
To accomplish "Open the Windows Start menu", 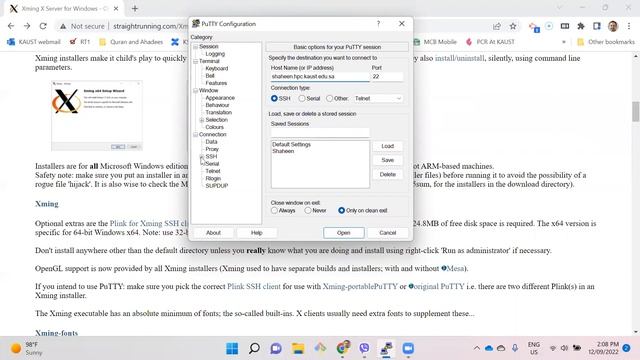I will [x=232, y=349].
